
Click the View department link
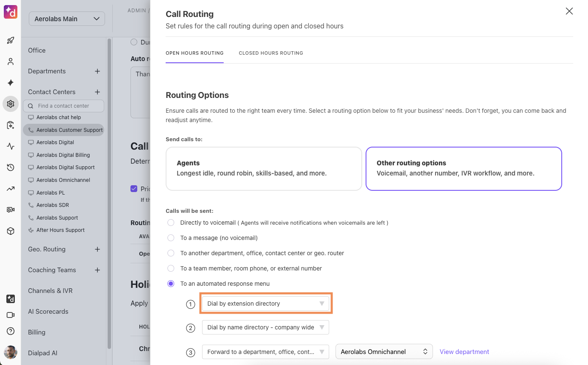tap(464, 351)
